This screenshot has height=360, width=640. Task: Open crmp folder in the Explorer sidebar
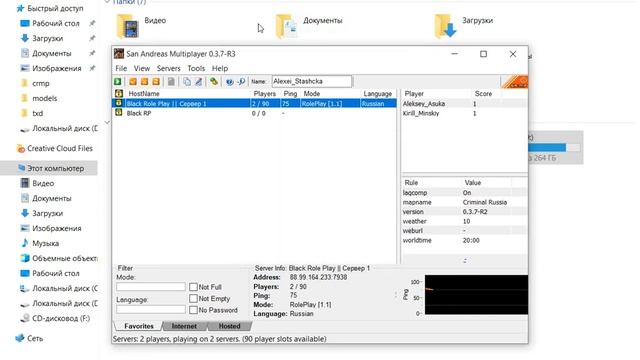41,83
